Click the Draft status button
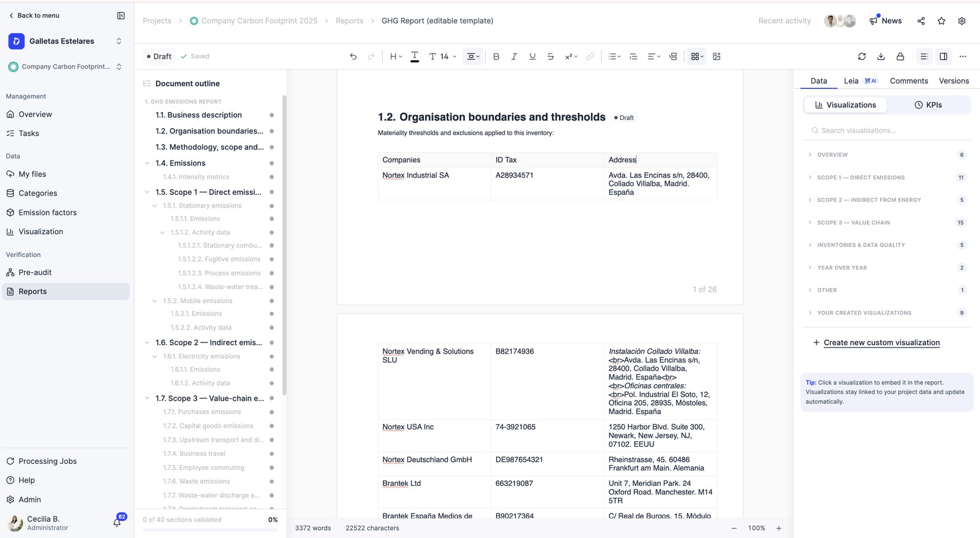 tap(159, 56)
